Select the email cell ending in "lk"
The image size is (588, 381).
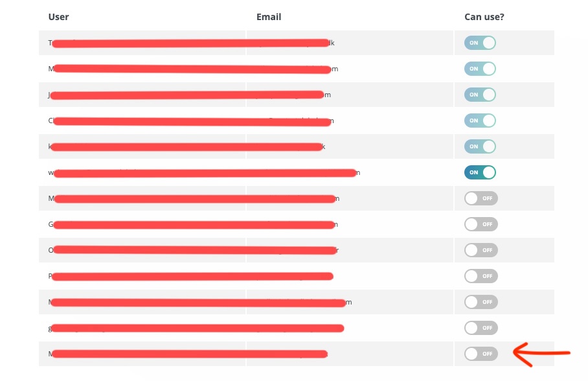350,43
